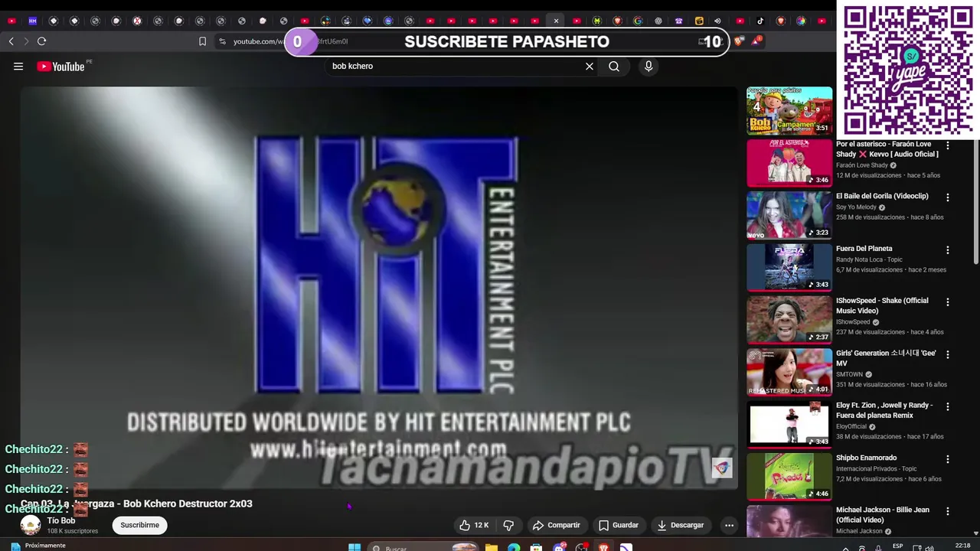Open the taskbar clock showing 22:18

click(x=963, y=546)
